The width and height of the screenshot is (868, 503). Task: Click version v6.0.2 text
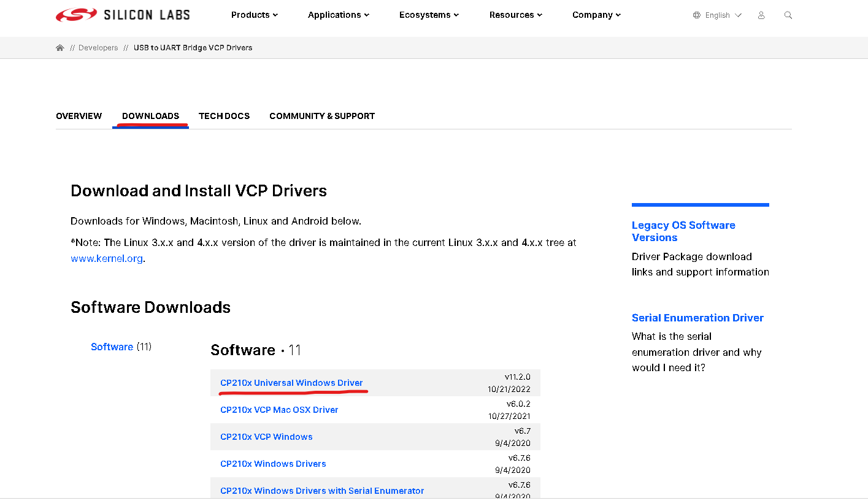click(518, 404)
